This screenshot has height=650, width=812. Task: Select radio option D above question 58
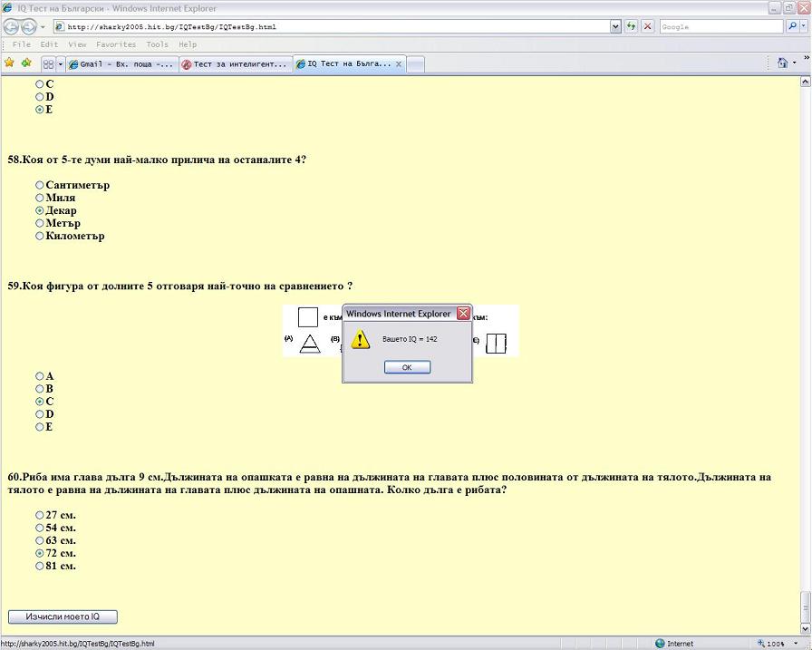click(x=39, y=97)
